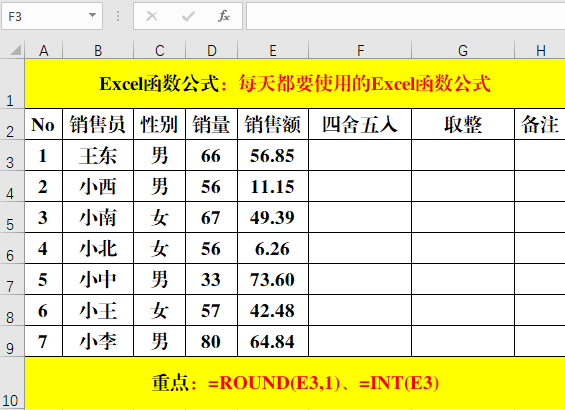Click the '女' cell in 小南's row
Viewport: 565px width, 410px height.
(x=160, y=217)
